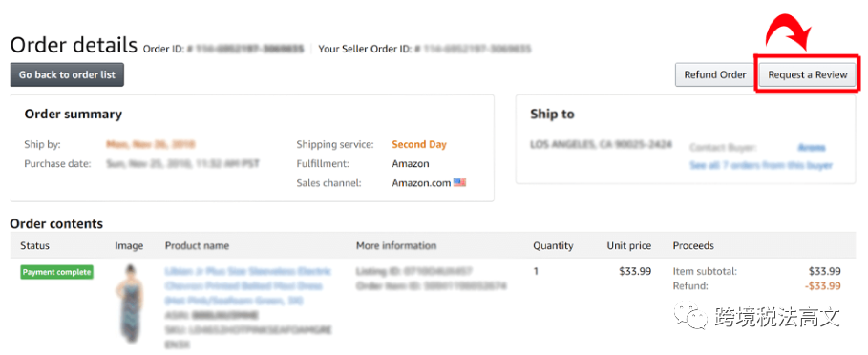Click the WeChat logo in the watermark
Viewport: 868px width, 355px height.
point(689,316)
